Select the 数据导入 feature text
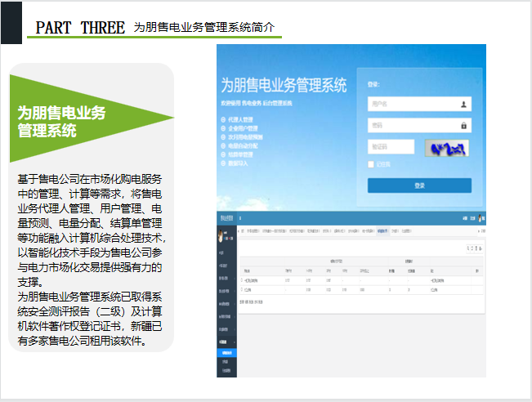This screenshot has height=402, width=532. tap(238, 163)
